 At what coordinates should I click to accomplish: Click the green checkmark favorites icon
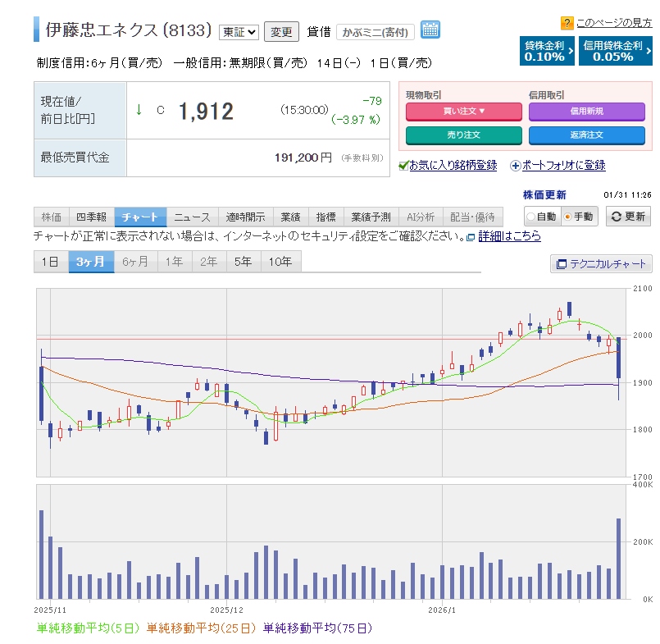click(x=403, y=165)
